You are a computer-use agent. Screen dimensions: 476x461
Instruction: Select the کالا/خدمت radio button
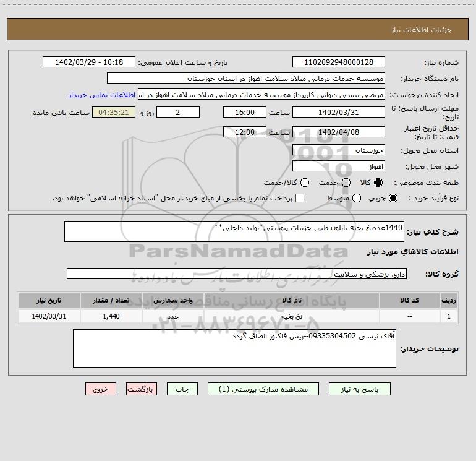(x=305, y=183)
